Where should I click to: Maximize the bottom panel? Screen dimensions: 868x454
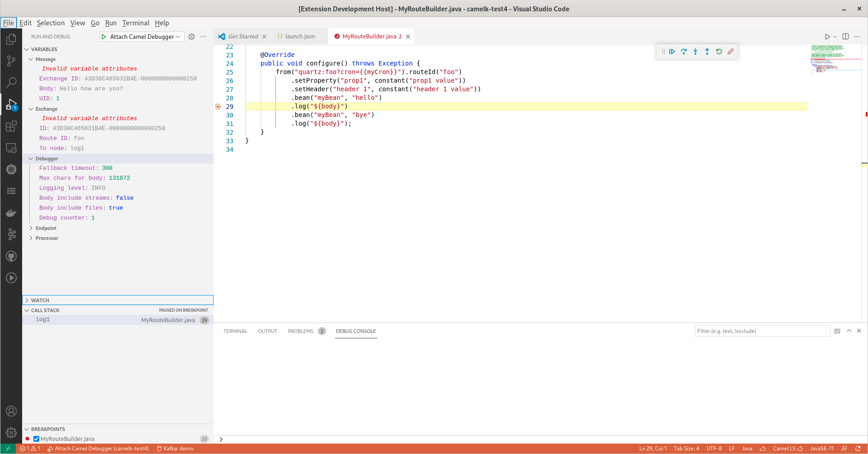click(x=849, y=331)
